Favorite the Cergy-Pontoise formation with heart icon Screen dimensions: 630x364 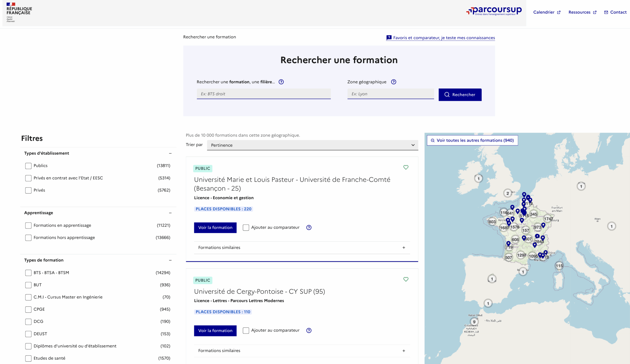click(406, 279)
